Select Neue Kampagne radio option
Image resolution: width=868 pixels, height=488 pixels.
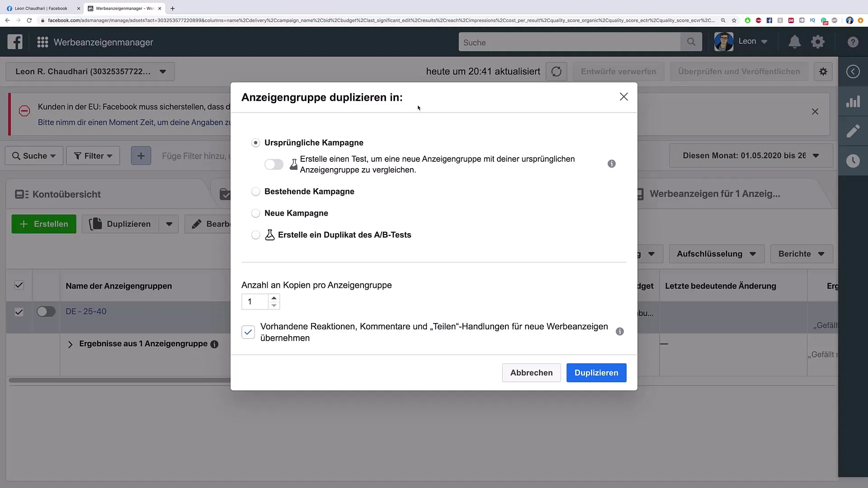click(255, 213)
